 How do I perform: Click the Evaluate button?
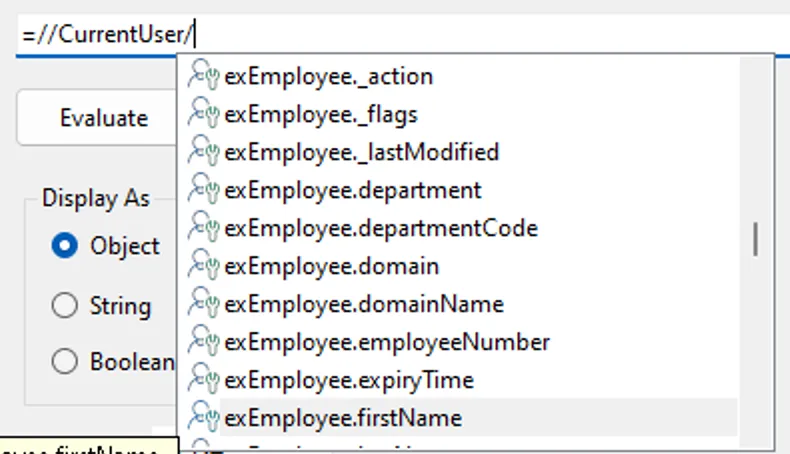(x=97, y=118)
